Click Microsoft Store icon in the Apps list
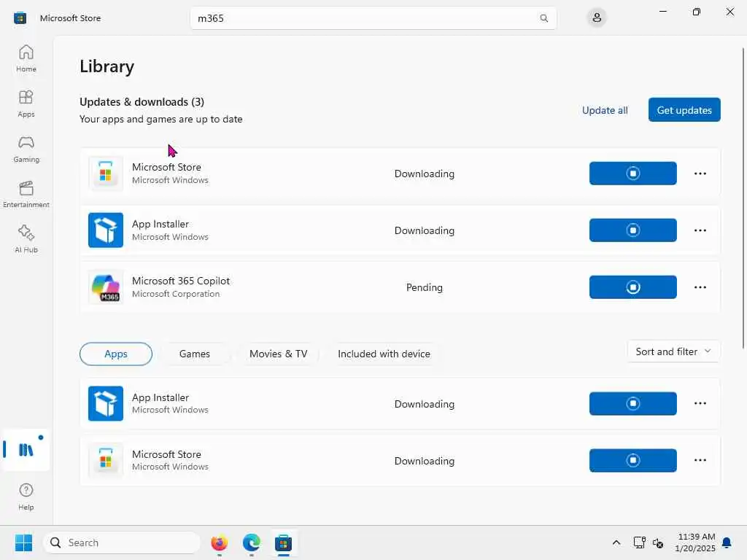The image size is (747, 560). pos(106,461)
